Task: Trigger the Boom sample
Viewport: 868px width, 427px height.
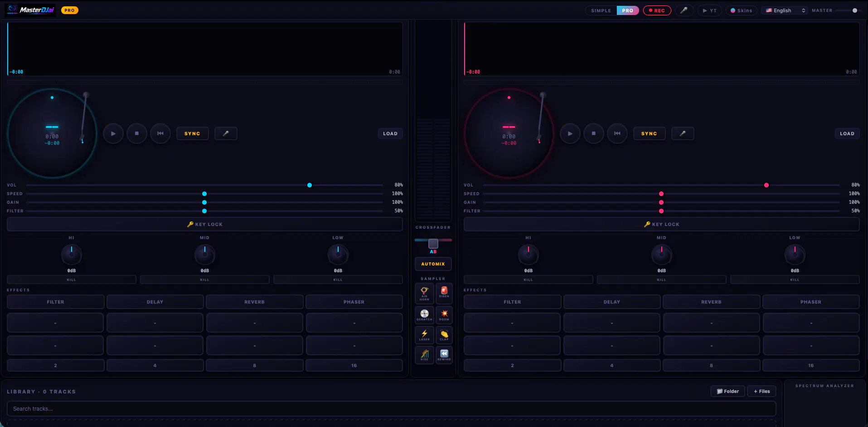Action: click(x=444, y=315)
